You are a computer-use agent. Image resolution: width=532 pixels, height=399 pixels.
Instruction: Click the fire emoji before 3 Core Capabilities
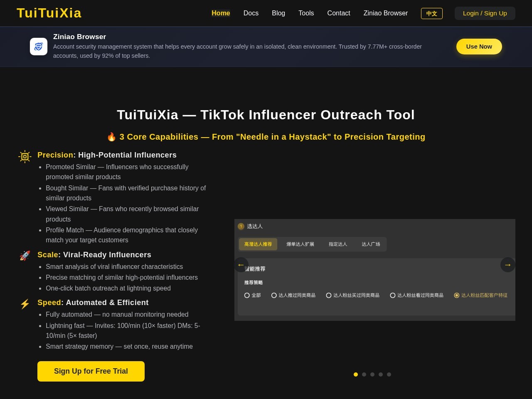(111, 137)
